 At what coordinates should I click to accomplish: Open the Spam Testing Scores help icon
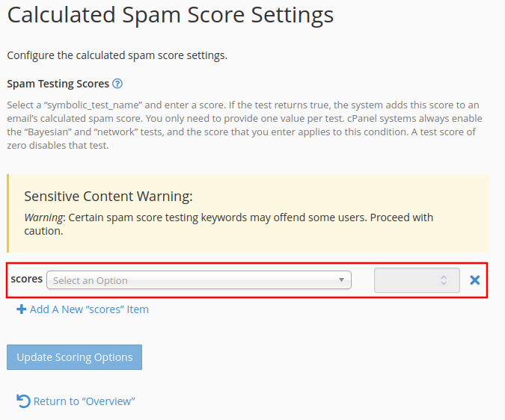(117, 84)
